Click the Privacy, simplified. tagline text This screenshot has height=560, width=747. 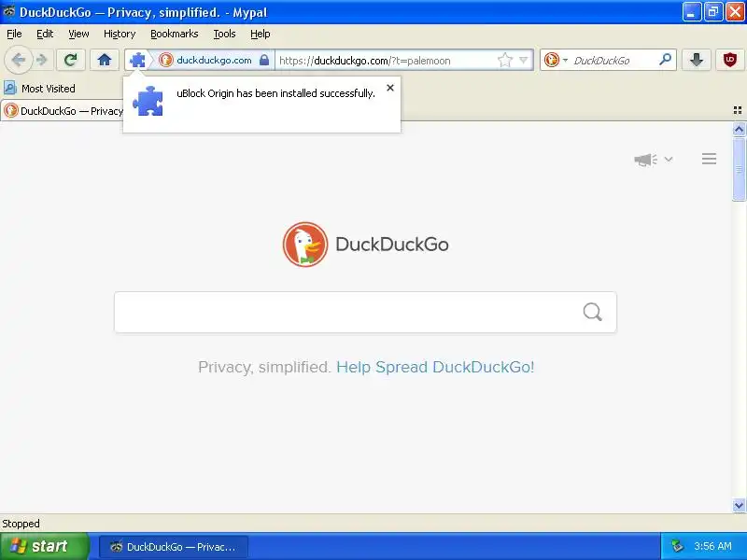coord(264,367)
